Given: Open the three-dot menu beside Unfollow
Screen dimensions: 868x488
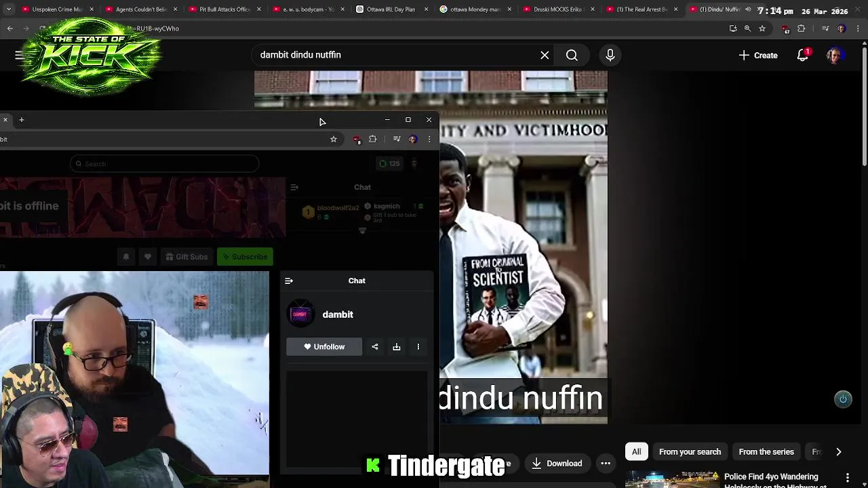Looking at the screenshot, I should (418, 347).
